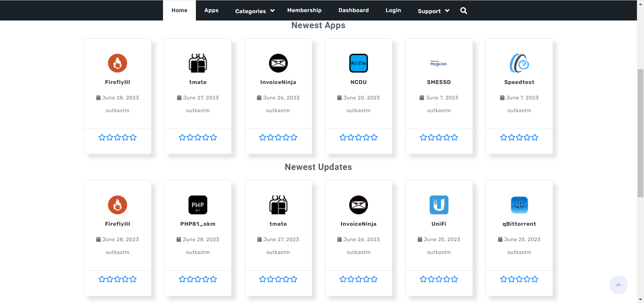Click June 20, 2023 date on NCDU
Screen dimensions: 644x303
[x=362, y=98]
